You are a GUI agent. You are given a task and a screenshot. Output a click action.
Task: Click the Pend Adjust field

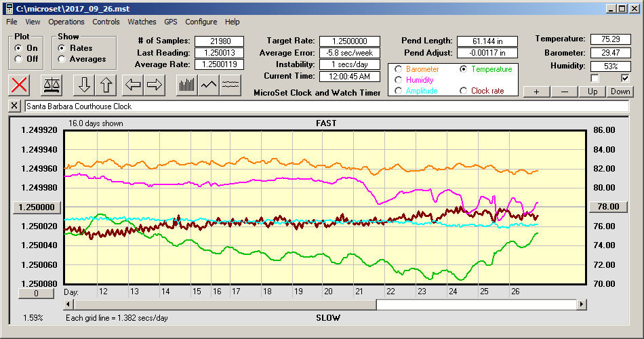point(487,53)
